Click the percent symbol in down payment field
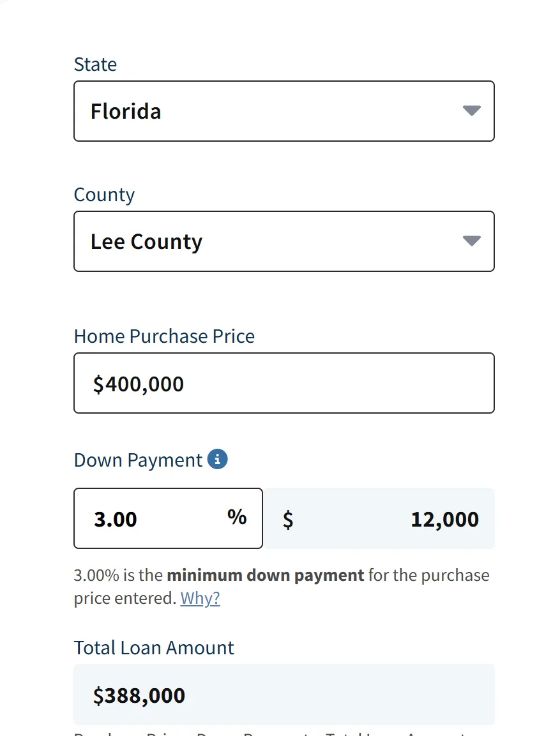The height and width of the screenshot is (736, 560). coord(237,517)
